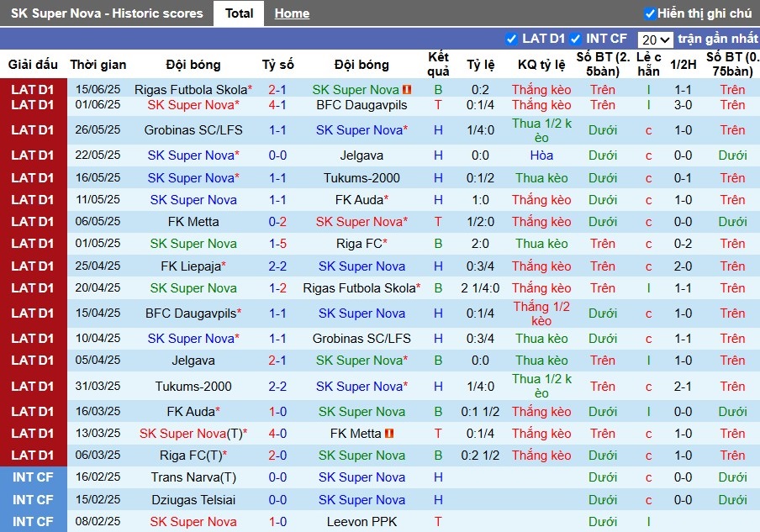
Task: Click Giải đấu column header
Action: tap(33, 65)
